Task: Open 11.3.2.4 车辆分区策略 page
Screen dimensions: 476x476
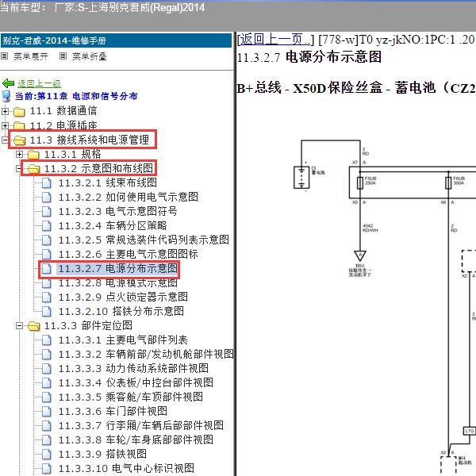Action: tap(113, 225)
